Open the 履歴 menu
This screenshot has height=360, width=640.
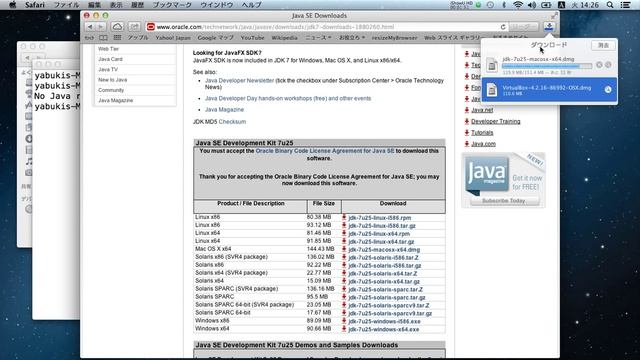click(137, 5)
